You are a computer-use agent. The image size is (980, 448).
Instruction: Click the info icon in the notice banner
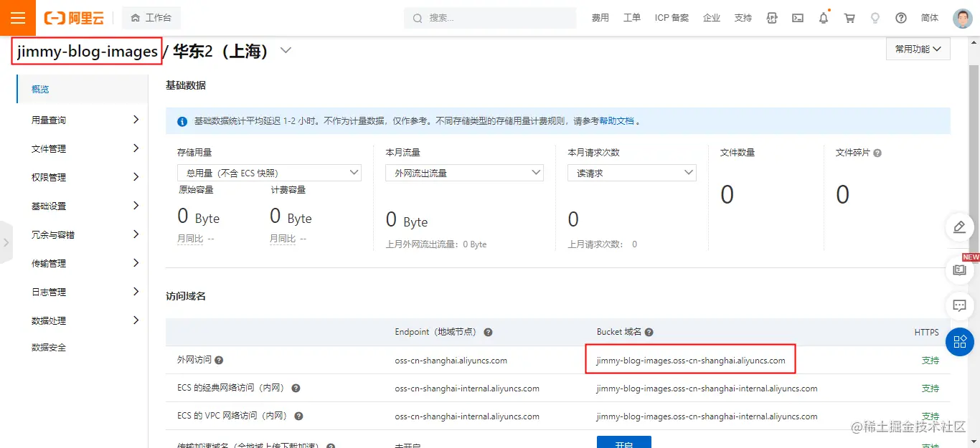[x=182, y=122]
